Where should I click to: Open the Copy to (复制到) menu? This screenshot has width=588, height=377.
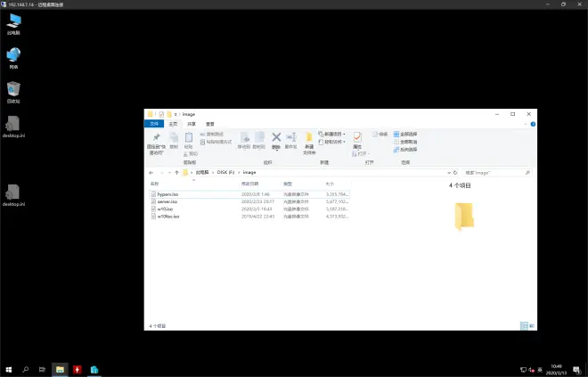coord(259,141)
